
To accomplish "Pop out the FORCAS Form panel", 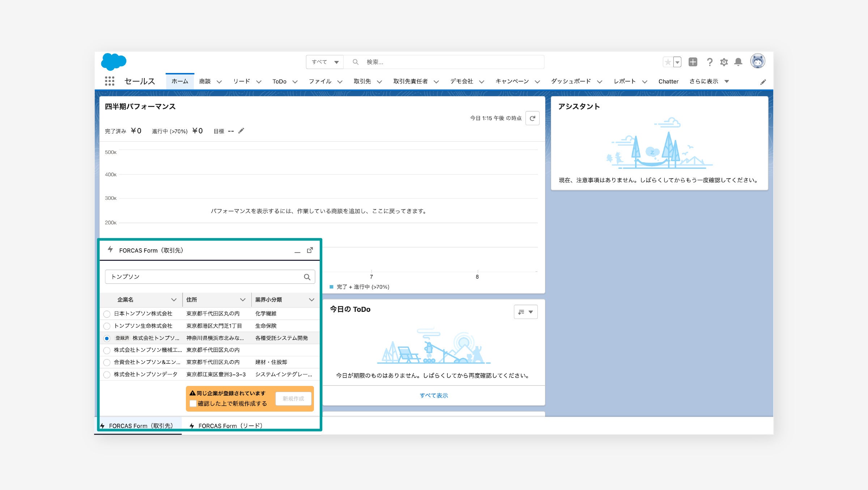I will point(310,250).
